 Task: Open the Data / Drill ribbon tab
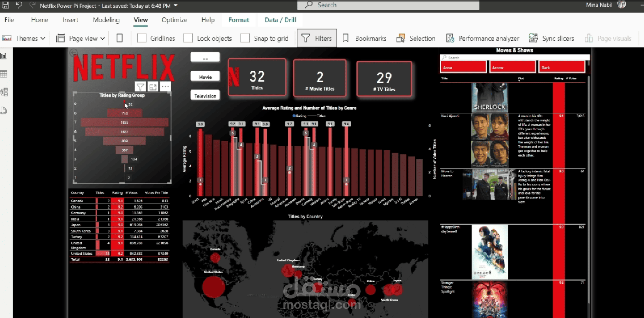point(280,20)
